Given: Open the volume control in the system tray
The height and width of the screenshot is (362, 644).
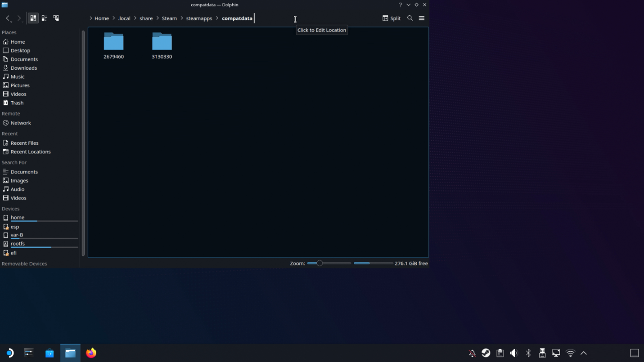Looking at the screenshot, I should [514, 353].
